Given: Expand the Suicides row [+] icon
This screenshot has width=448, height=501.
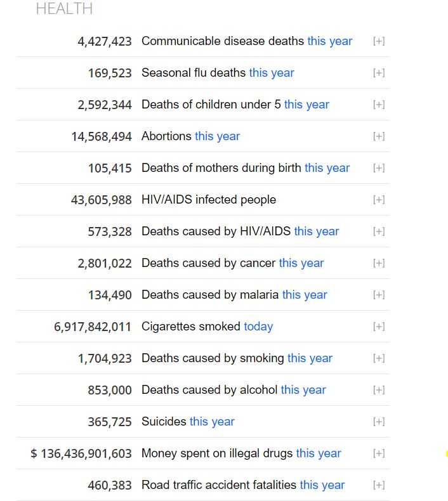Looking at the screenshot, I should point(379,422).
